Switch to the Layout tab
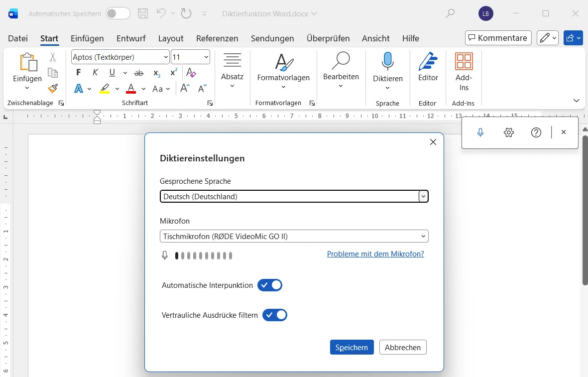The height and width of the screenshot is (377, 588). pos(171,38)
